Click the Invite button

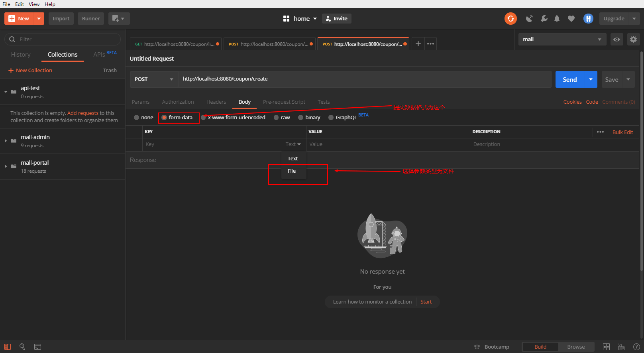point(337,18)
